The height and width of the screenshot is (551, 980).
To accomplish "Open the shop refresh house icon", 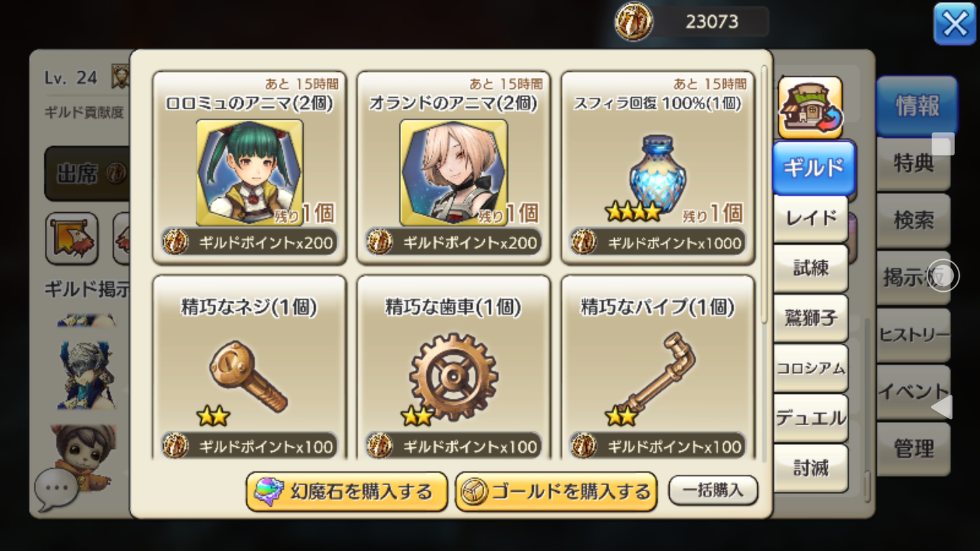I will [x=810, y=108].
